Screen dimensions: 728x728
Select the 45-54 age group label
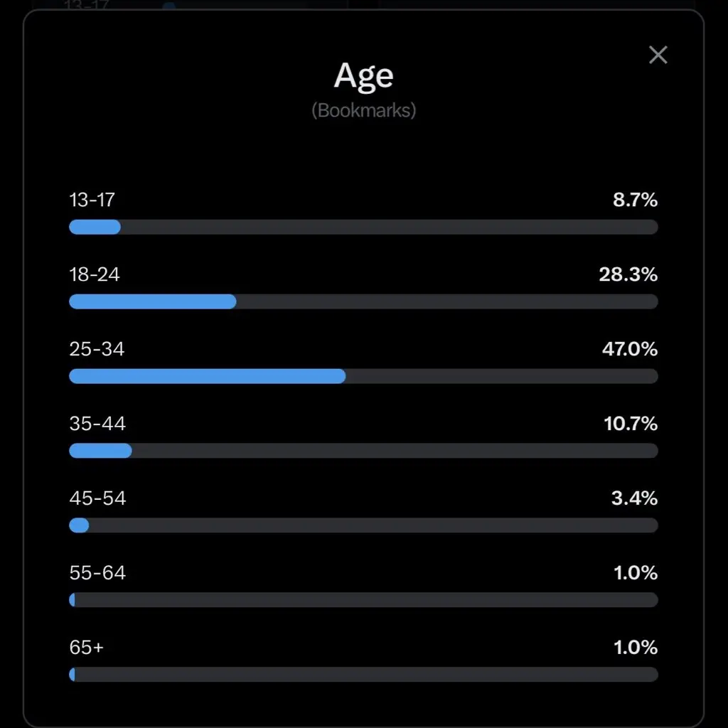(x=97, y=498)
